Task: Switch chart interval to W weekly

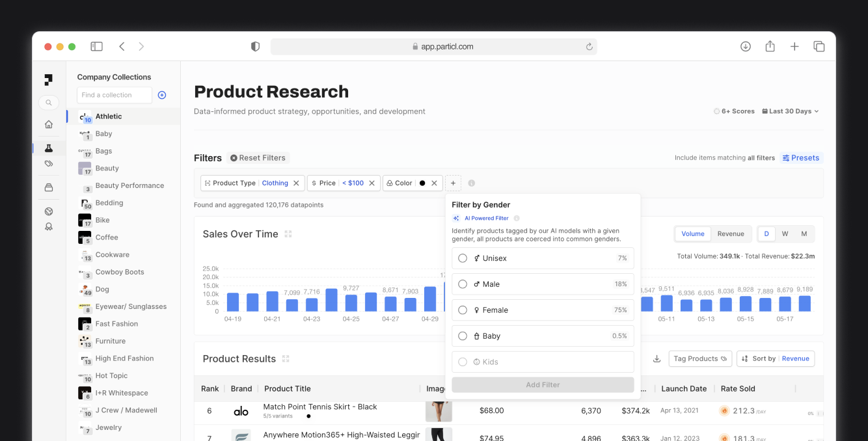Action: [785, 234]
